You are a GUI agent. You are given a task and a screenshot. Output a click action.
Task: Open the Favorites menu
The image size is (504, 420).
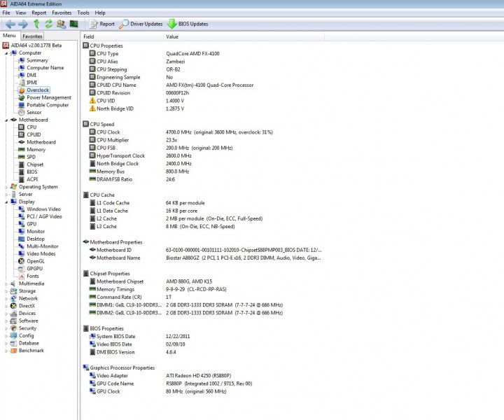click(x=62, y=13)
